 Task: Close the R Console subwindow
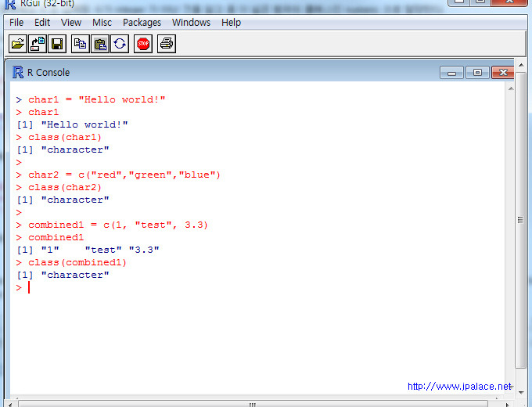(503, 72)
